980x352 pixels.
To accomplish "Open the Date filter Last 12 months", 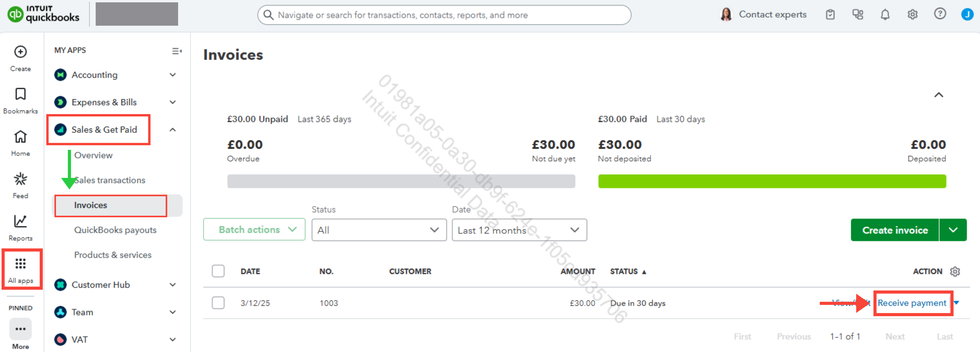I will point(519,230).
